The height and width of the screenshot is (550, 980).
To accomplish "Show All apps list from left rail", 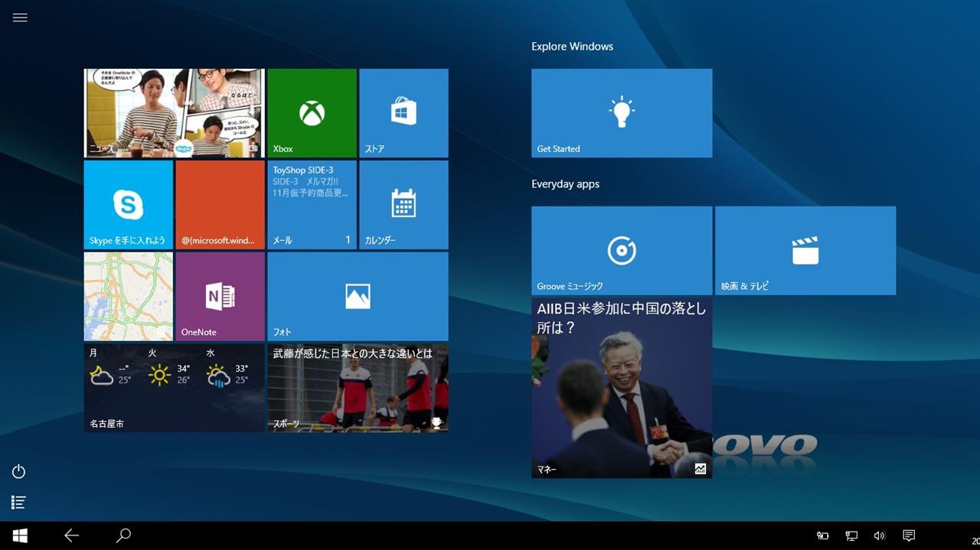I will point(19,503).
